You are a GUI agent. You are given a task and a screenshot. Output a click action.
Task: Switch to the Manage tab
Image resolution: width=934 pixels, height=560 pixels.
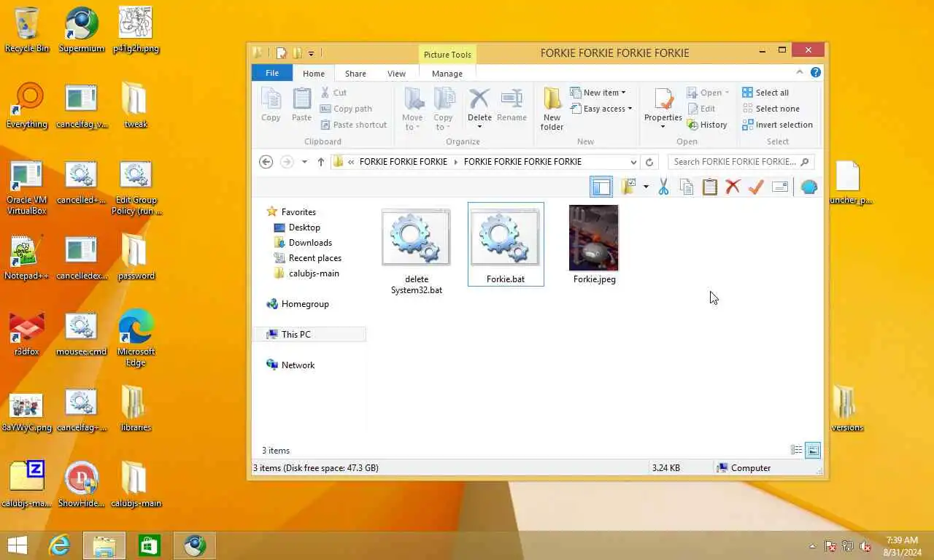click(447, 74)
